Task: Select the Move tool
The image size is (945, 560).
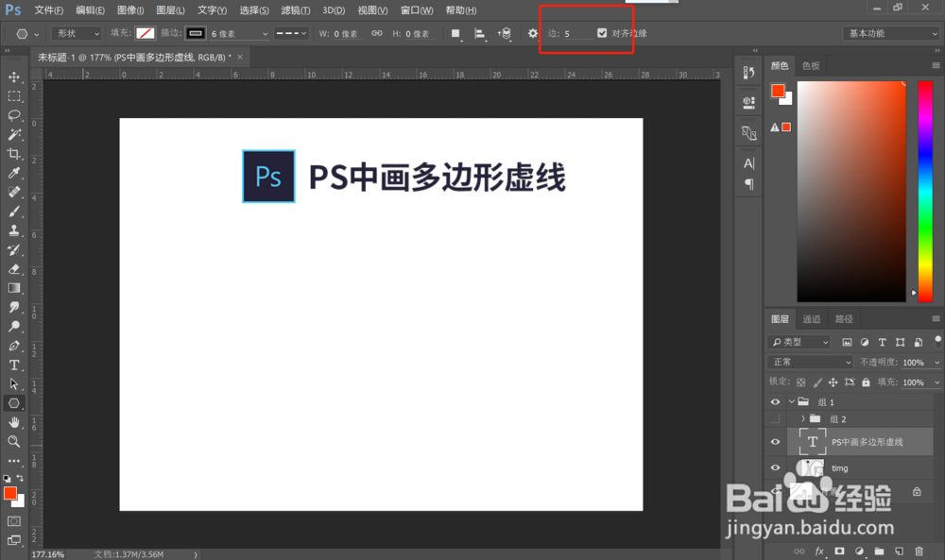Action: pyautogui.click(x=14, y=77)
